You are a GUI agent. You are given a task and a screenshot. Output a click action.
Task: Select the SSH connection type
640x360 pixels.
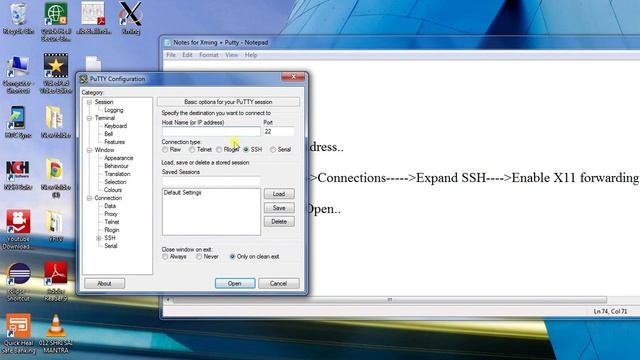[246, 150]
